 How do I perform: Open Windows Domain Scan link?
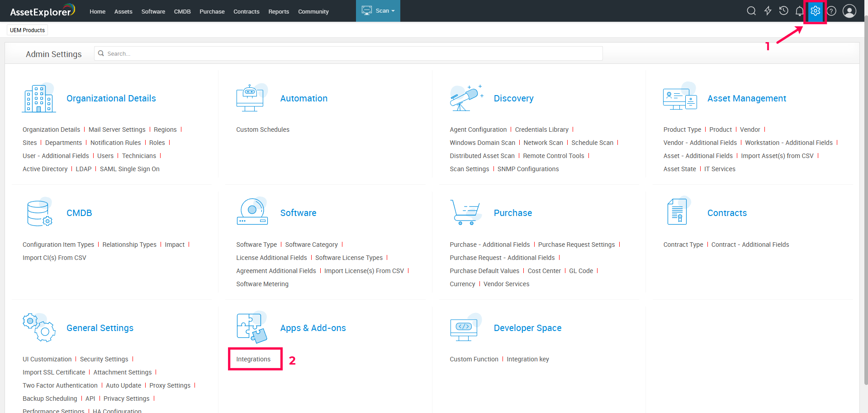pos(483,143)
